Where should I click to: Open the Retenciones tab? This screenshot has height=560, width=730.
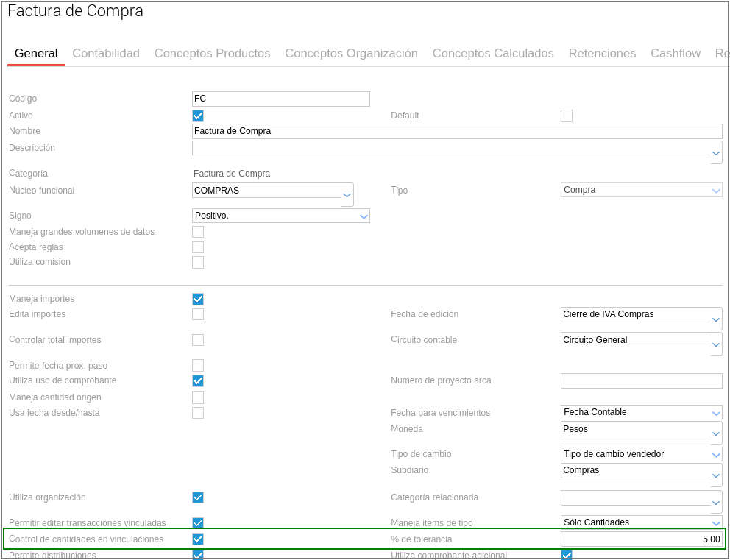[602, 54]
